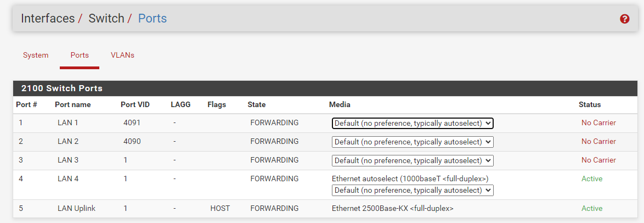644x223 pixels.
Task: Switch to the System tab
Action: [x=36, y=55]
